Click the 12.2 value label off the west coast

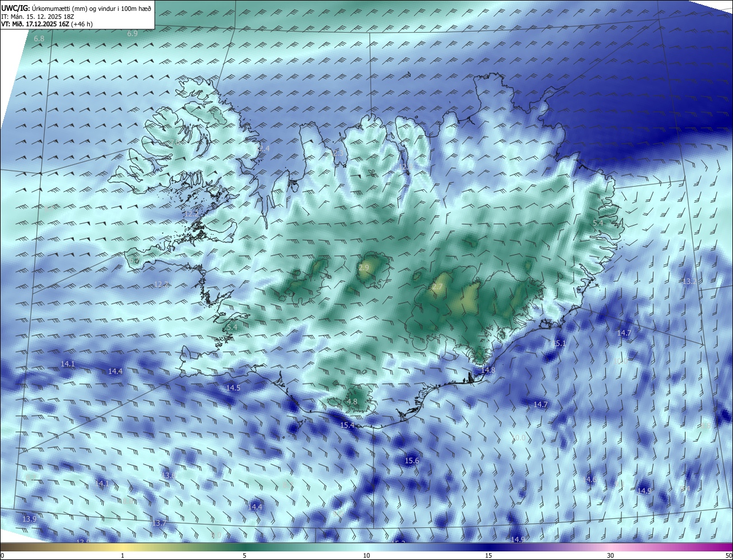(161, 285)
